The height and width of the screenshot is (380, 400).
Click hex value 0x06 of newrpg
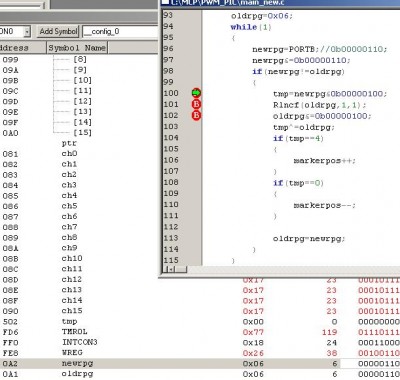click(x=253, y=364)
